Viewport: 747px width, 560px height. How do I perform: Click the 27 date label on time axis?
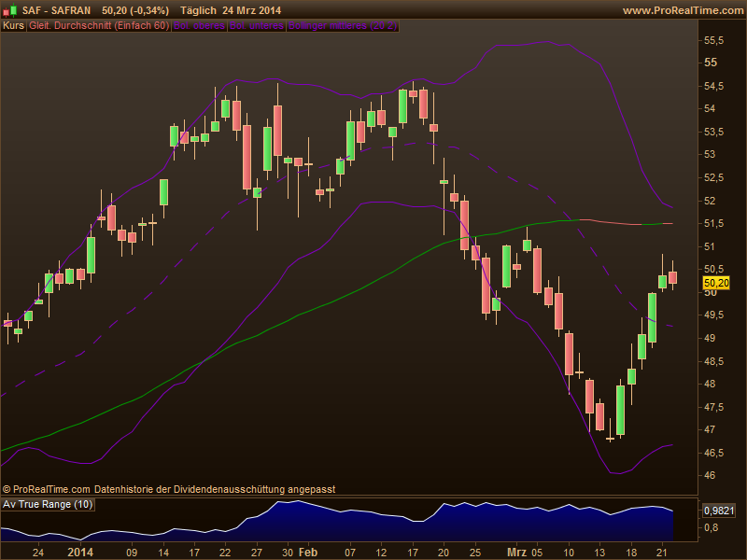click(x=257, y=553)
